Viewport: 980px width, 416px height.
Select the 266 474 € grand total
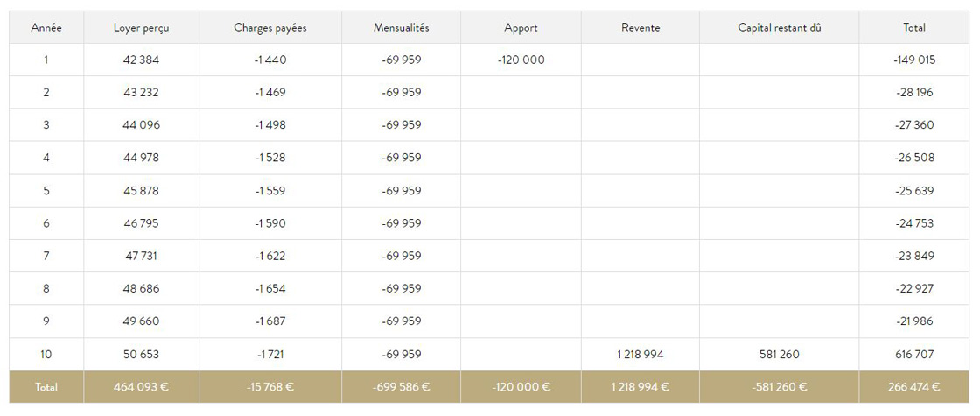tap(914, 387)
